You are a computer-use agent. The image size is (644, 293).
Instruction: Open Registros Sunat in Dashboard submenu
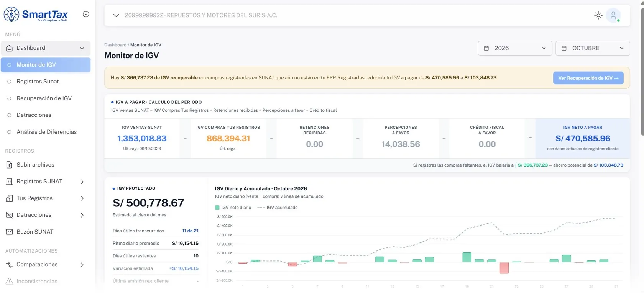[x=46, y=82]
